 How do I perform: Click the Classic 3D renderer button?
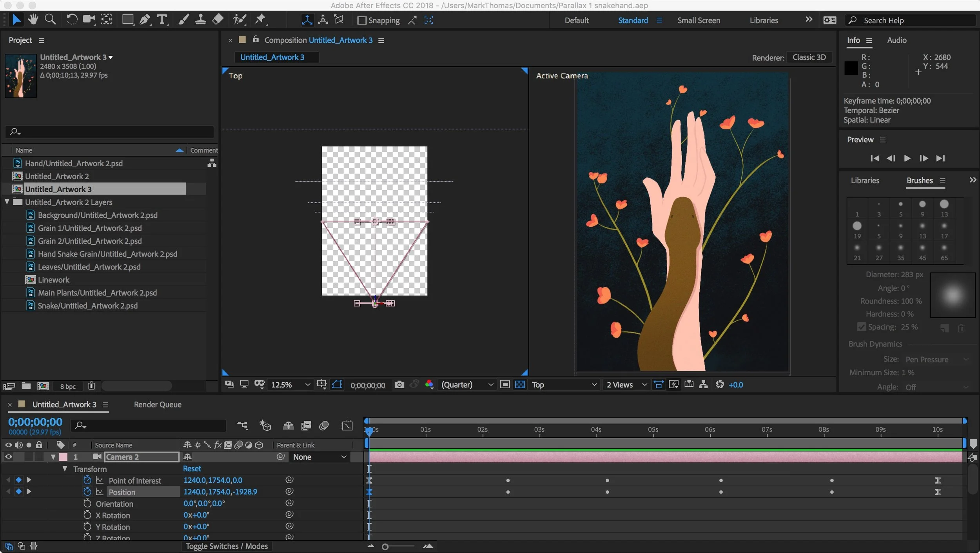pos(809,57)
